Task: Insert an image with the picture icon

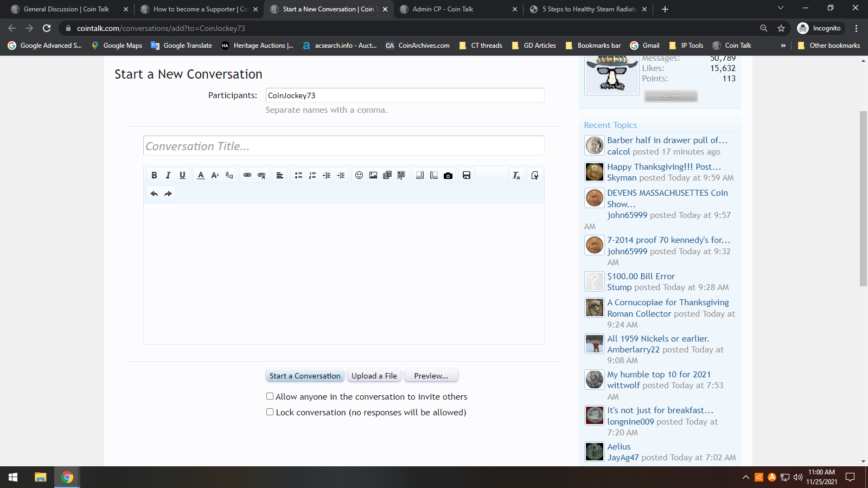Action: [x=373, y=175]
